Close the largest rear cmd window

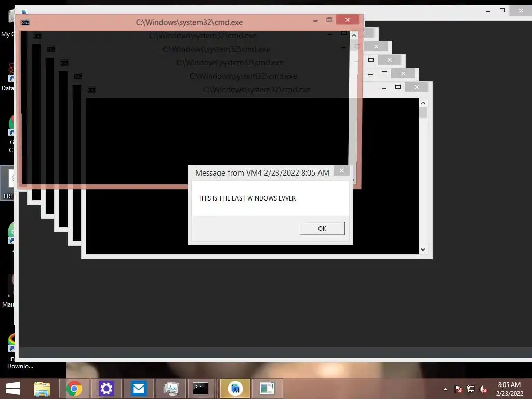pos(417,87)
